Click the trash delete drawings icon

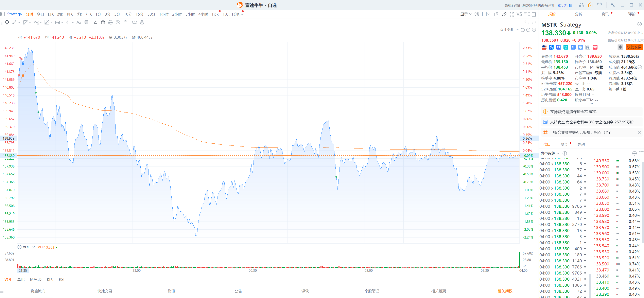125,22
